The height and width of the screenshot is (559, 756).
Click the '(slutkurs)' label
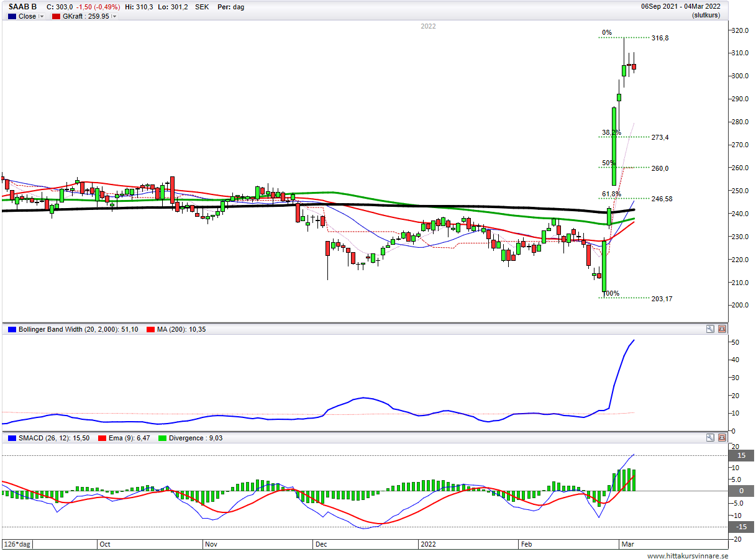click(706, 15)
